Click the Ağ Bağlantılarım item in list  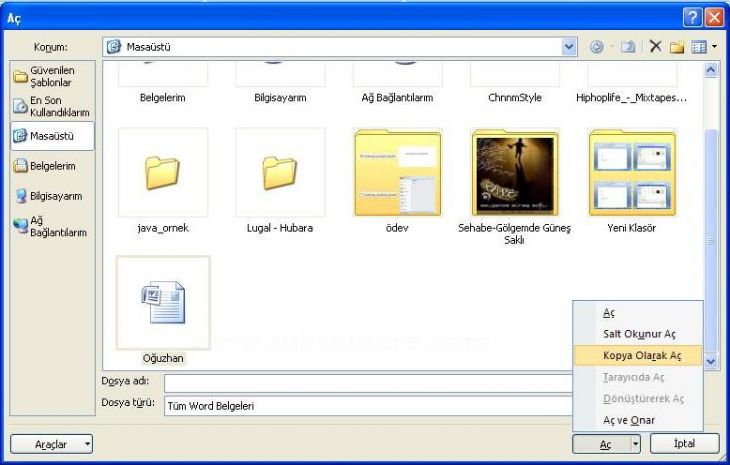tap(397, 98)
